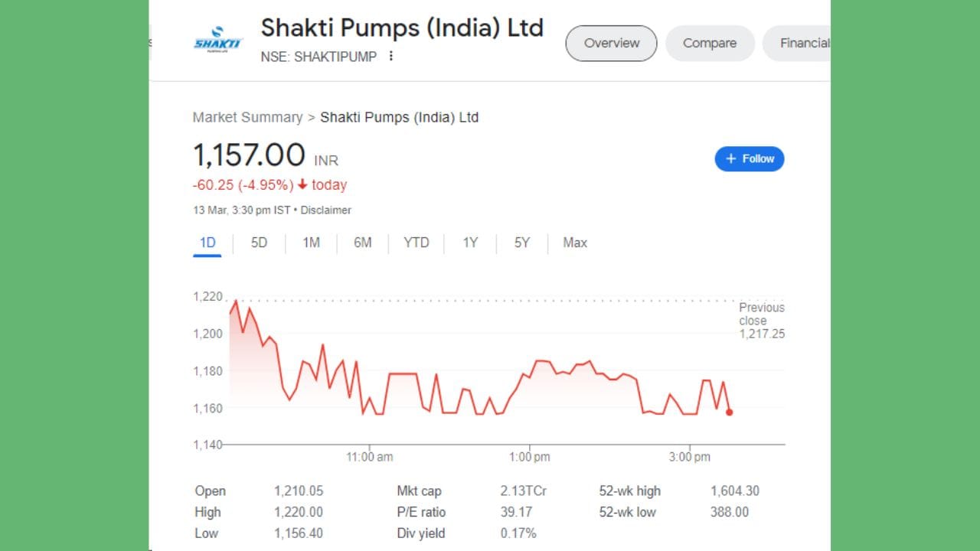Click the red end-point dot on chart
980x551 pixels.
click(x=729, y=412)
